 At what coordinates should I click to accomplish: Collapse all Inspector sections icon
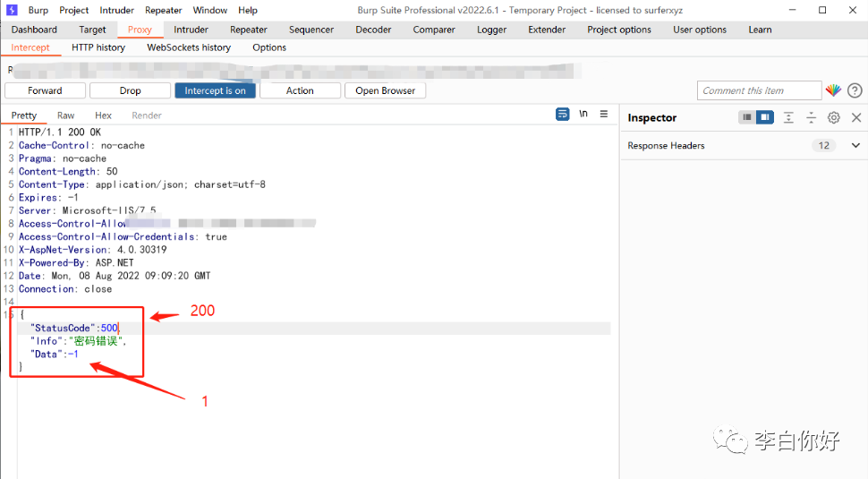811,117
